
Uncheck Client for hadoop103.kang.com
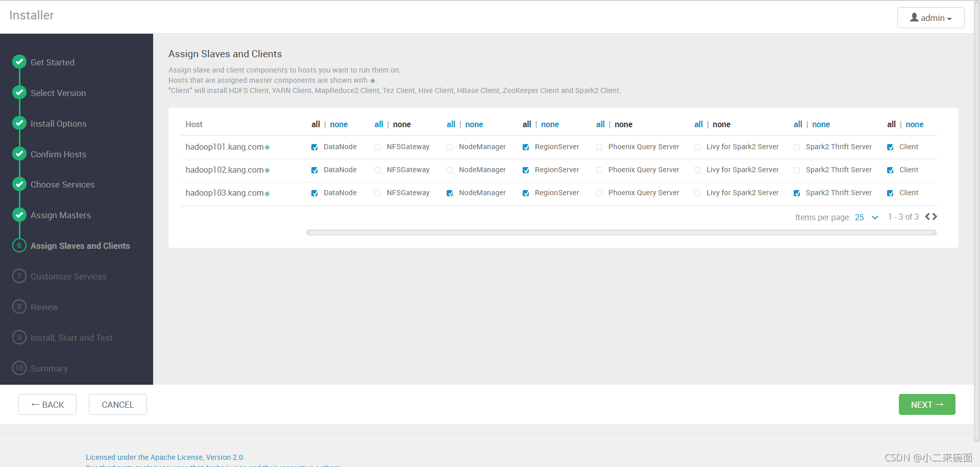[x=890, y=193]
